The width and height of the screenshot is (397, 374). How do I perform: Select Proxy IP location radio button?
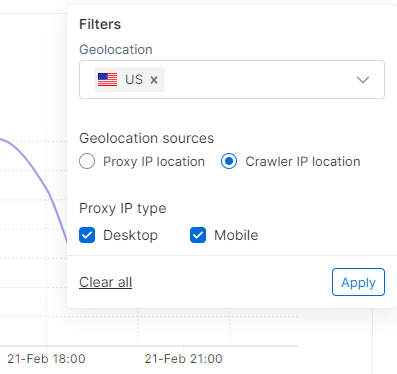tap(87, 161)
